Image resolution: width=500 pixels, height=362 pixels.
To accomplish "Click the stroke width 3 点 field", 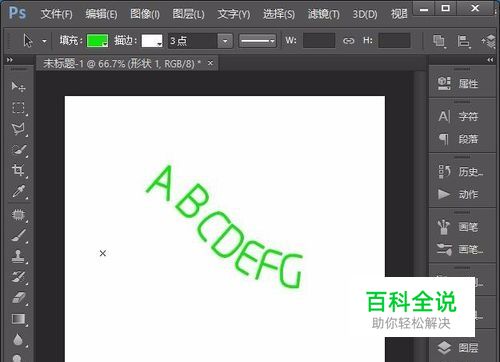I will 192,41.
